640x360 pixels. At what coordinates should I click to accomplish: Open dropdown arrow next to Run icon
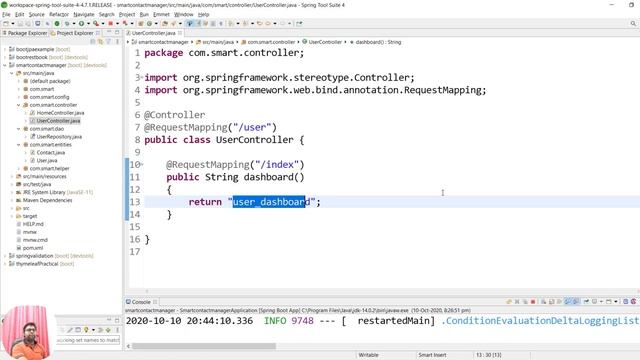pyautogui.click(x=88, y=24)
